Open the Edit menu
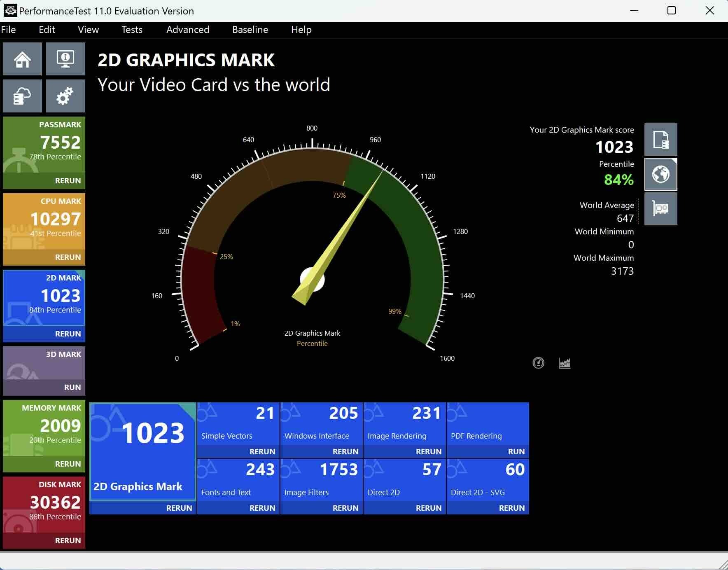The width and height of the screenshot is (728, 570). coord(47,30)
